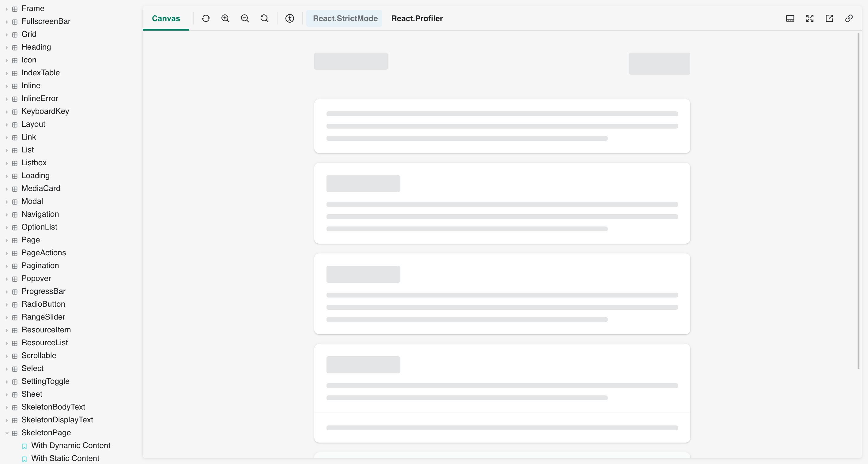Open the accessibility vision simulator
The width and height of the screenshot is (868, 464).
(289, 19)
